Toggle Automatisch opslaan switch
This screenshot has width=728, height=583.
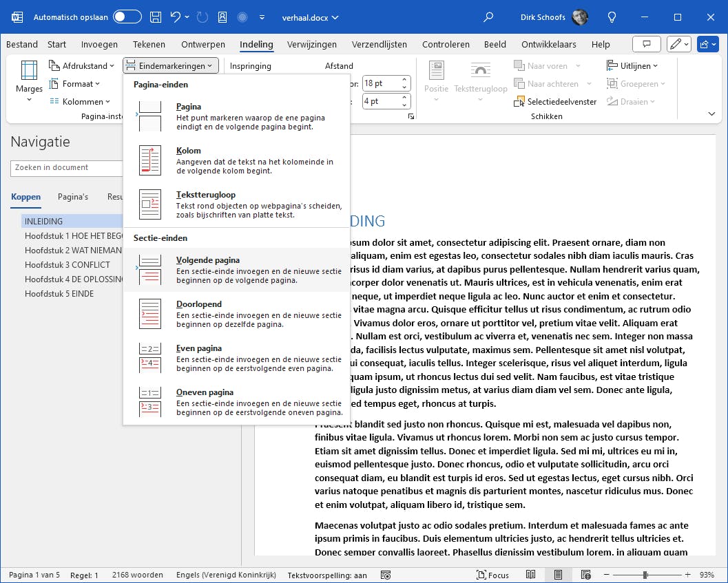click(127, 17)
